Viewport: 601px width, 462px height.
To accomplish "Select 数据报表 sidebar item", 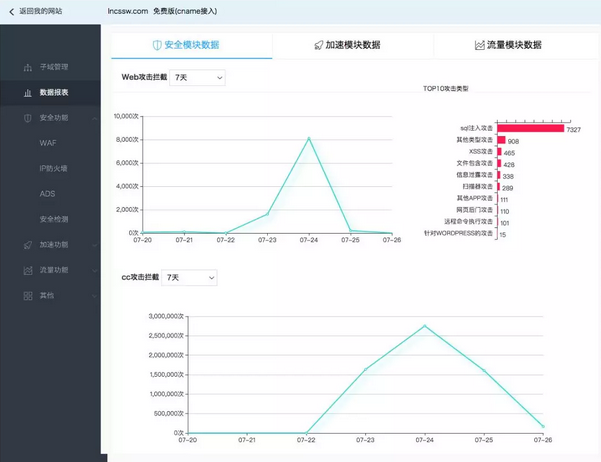I will [x=50, y=93].
